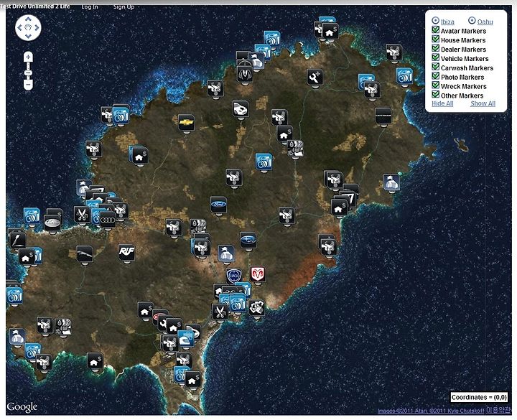517x420 pixels.
Task: Click the Dodge ram dealer marker
Action: pos(258,274)
